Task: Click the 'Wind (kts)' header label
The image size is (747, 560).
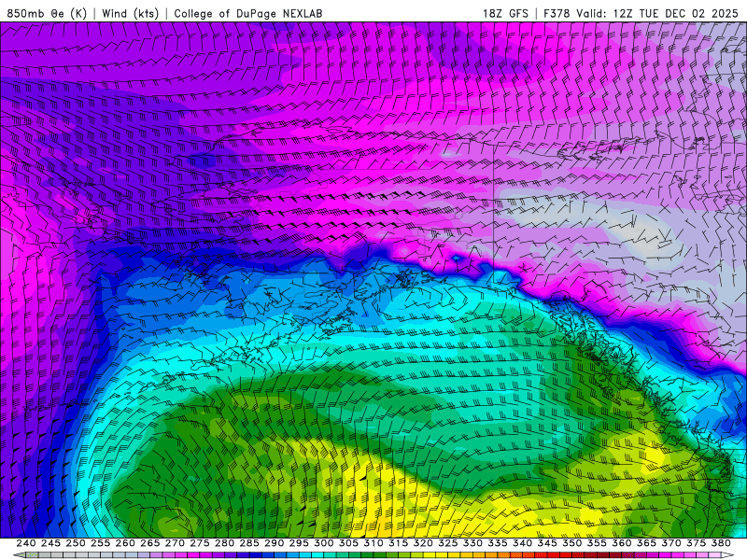Action: [x=130, y=13]
